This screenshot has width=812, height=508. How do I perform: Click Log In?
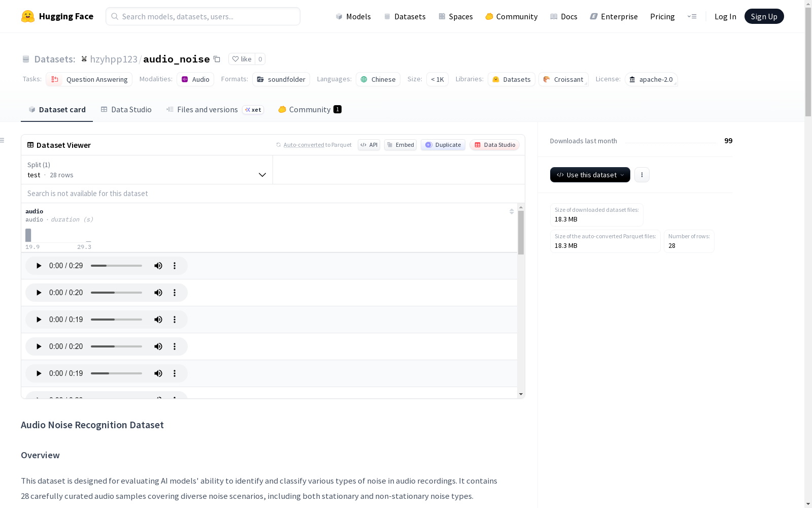click(x=725, y=16)
